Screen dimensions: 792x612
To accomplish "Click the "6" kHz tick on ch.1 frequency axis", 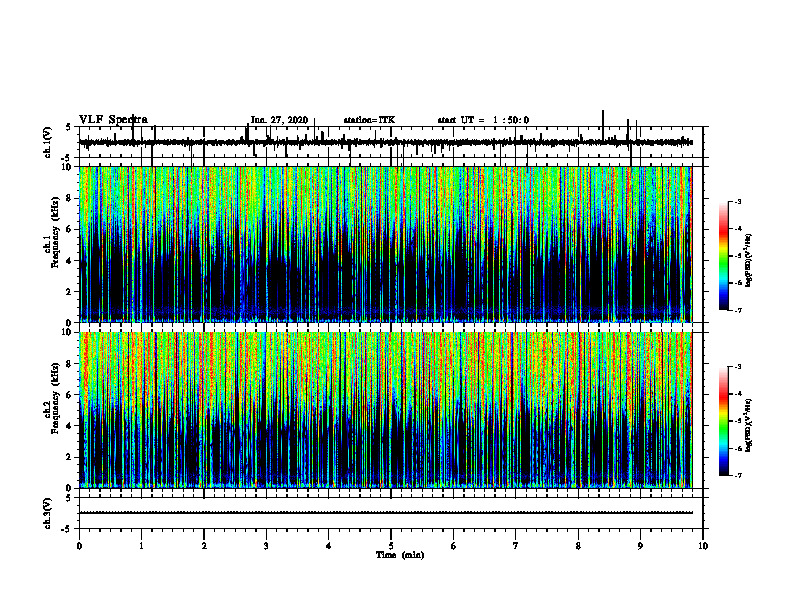I will coord(70,229).
